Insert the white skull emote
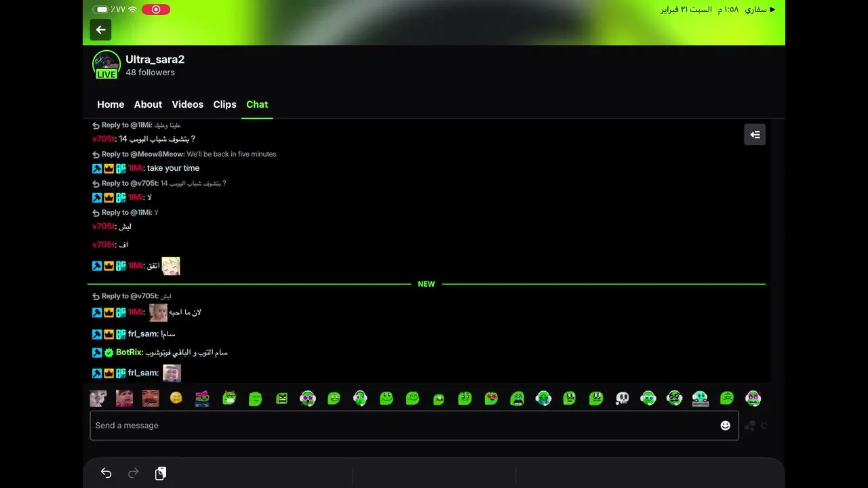Screen dimensions: 868x488 coord(622,399)
